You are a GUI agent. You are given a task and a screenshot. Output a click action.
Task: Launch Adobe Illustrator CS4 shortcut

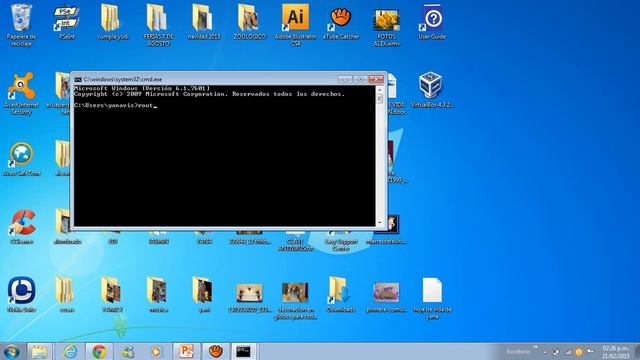tap(295, 24)
